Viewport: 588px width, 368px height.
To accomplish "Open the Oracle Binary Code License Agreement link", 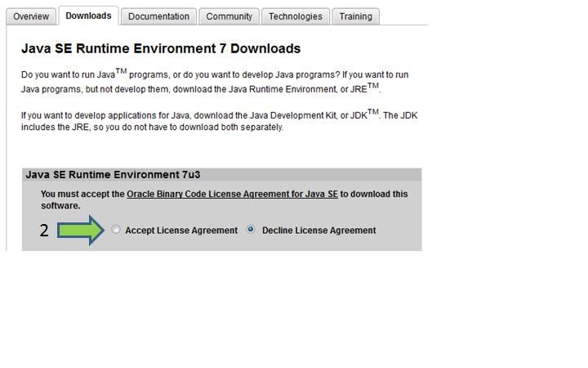I will click(232, 194).
